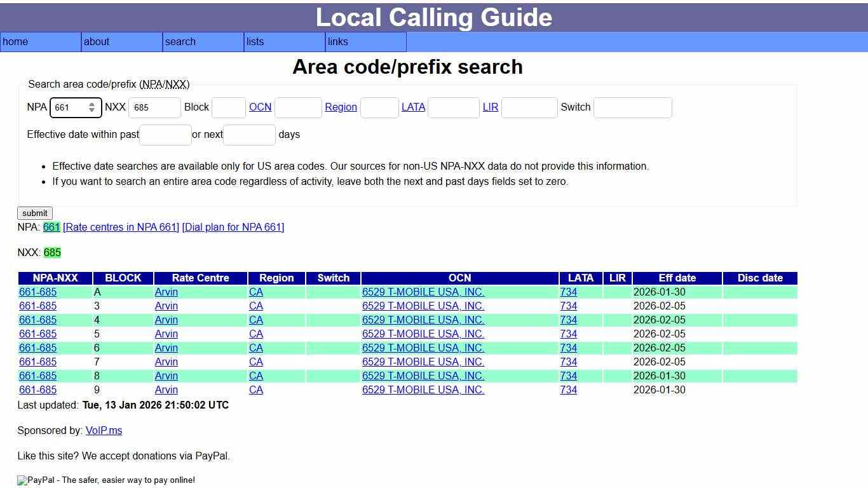Click the PayPal donation image

coord(105,480)
